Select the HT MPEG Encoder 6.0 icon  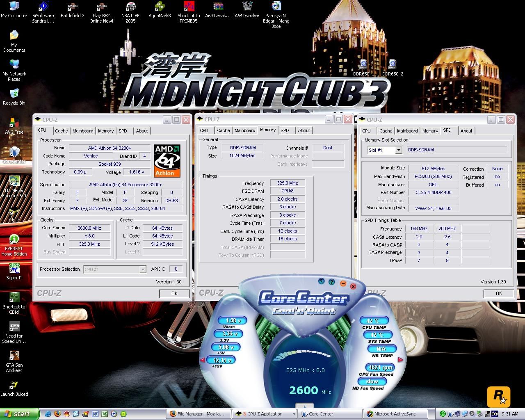[x=14, y=187]
